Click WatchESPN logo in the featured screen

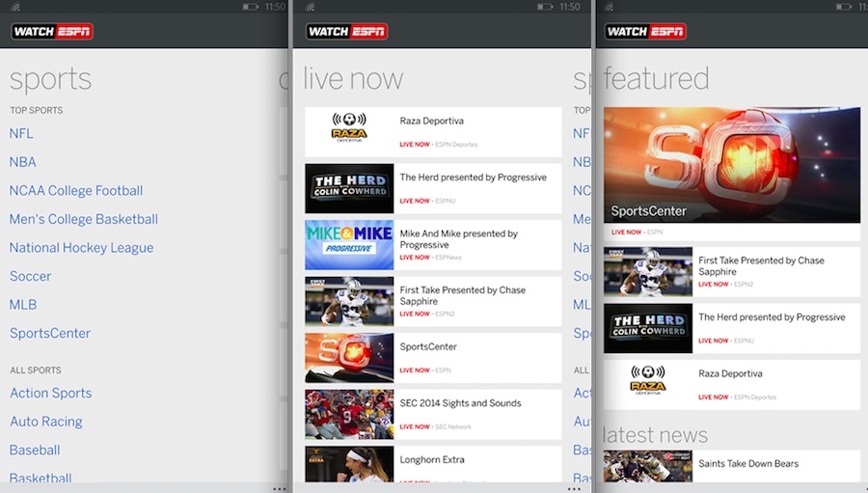645,32
